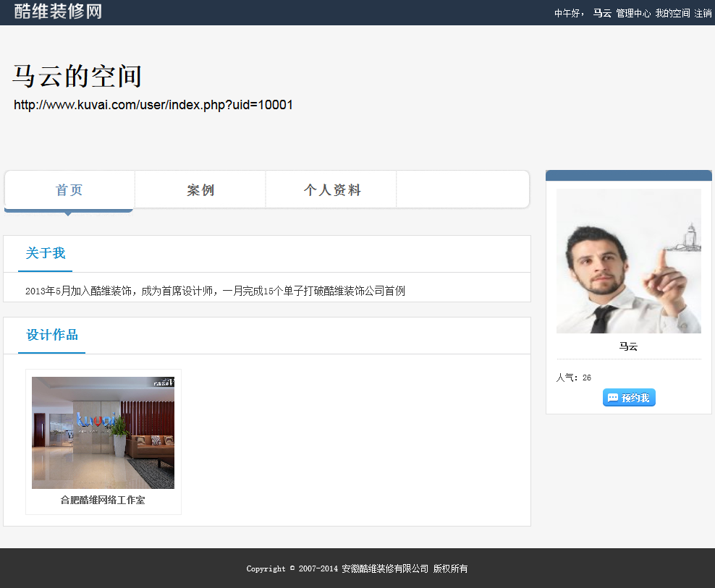Switch to the 首页 tab
The width and height of the screenshot is (715, 588).
[69, 190]
